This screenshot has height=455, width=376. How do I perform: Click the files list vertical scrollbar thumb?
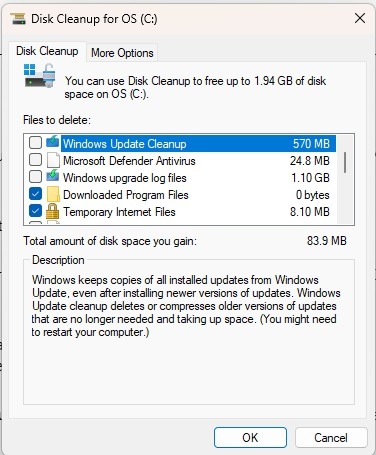point(345,163)
